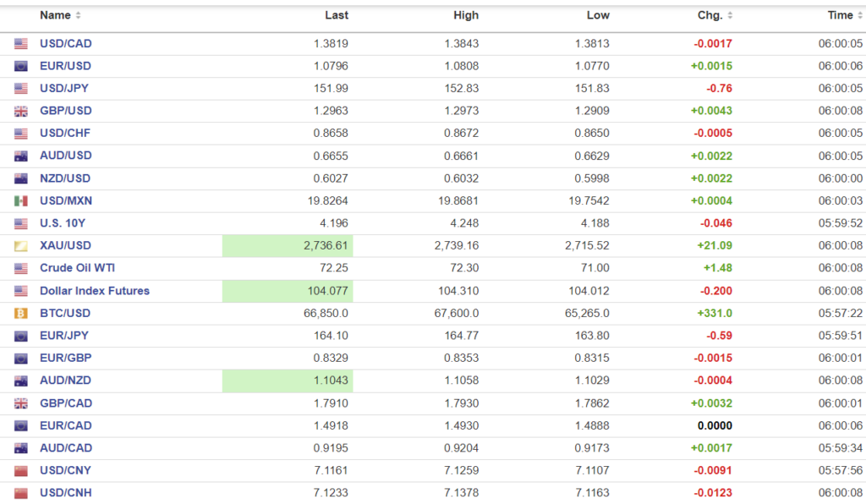Click the highlighted AUD/NZD last price 1.1043
This screenshot has width=866, height=504.
(288, 381)
